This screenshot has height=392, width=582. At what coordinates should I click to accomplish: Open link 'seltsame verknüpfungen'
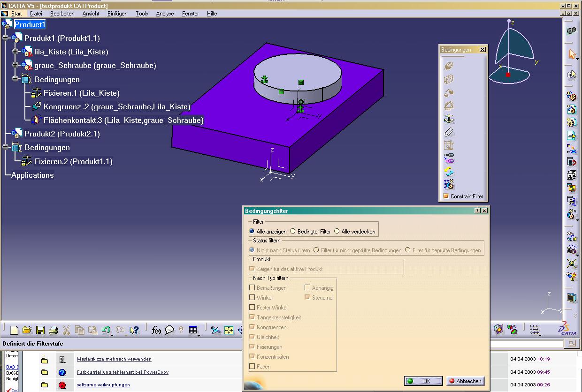pyautogui.click(x=103, y=385)
